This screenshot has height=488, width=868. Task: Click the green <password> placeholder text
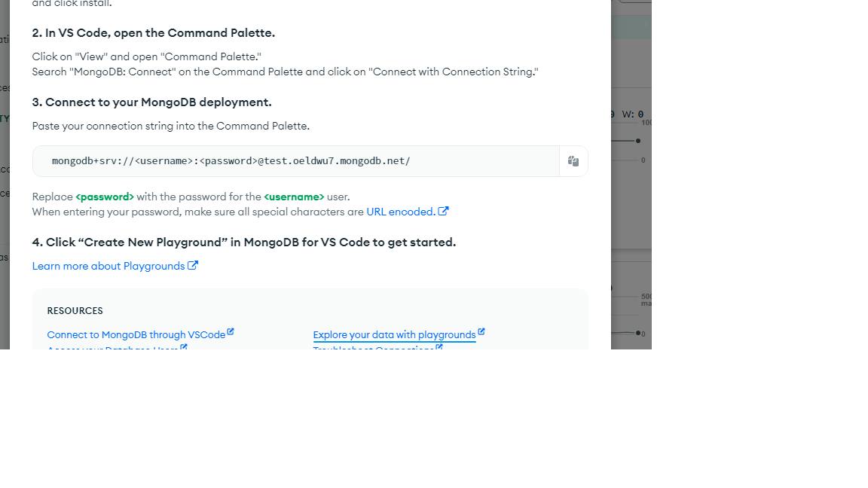pos(105,197)
